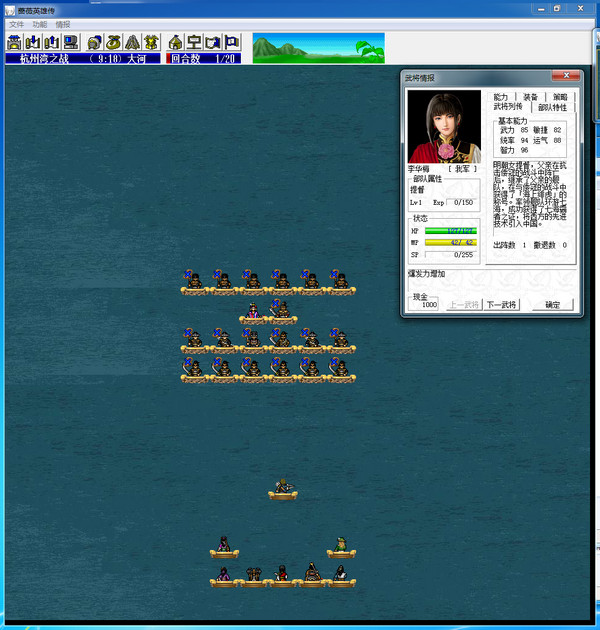Confirm with the 确定 button

[x=553, y=305]
